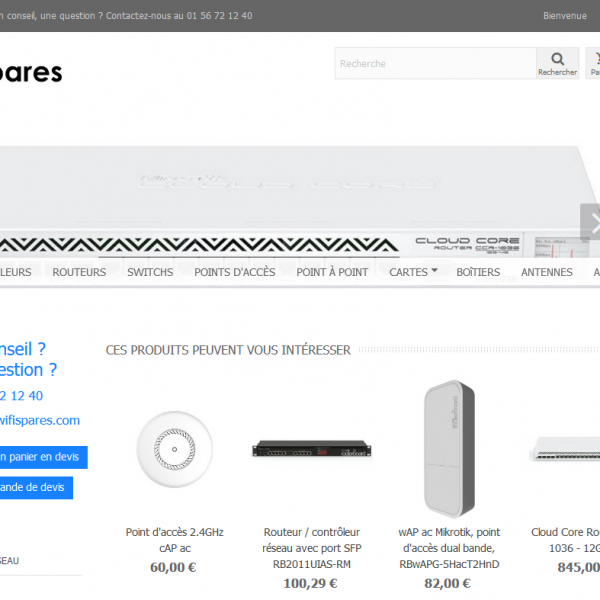Image resolution: width=600 pixels, height=600 pixels.
Task: Open the ROUTEURS menu category
Action: (x=79, y=272)
